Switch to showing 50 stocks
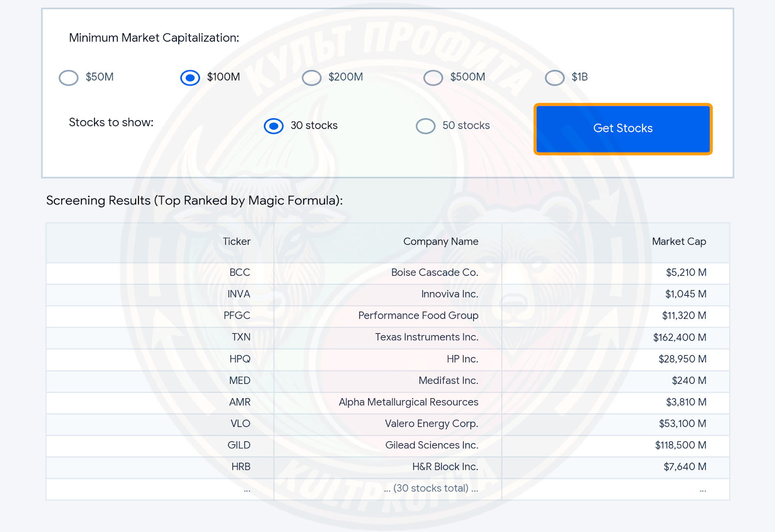The height and width of the screenshot is (532, 775). pos(425,126)
